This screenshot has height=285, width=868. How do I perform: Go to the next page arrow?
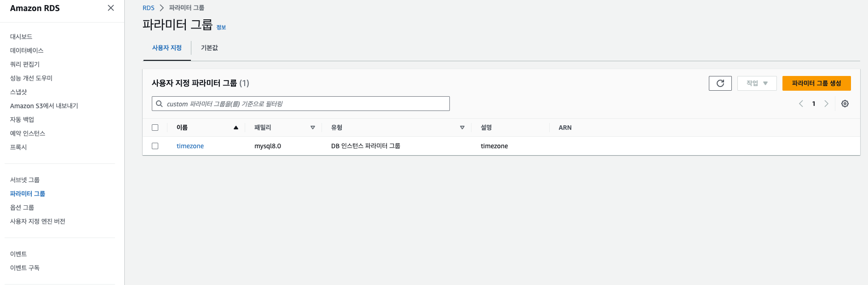[826, 104]
